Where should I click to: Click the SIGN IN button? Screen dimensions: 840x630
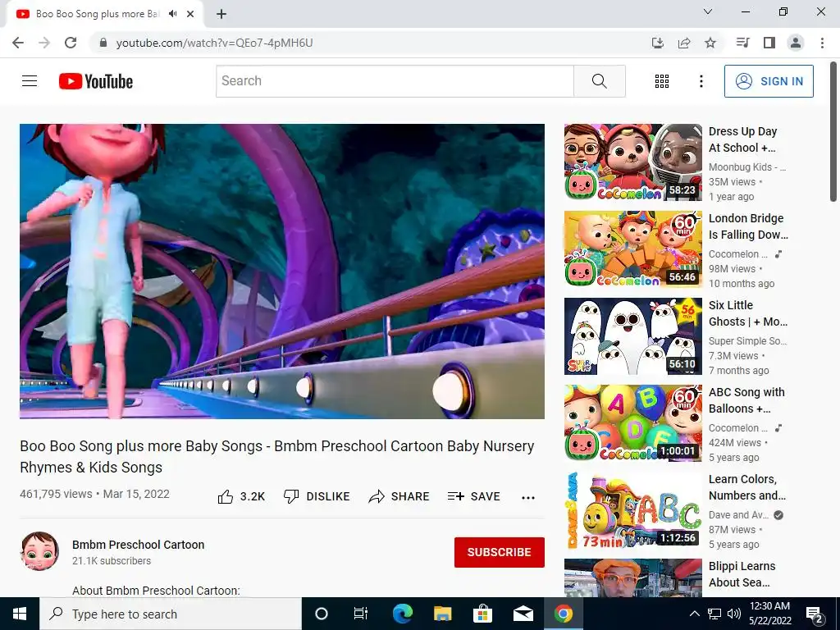click(769, 81)
